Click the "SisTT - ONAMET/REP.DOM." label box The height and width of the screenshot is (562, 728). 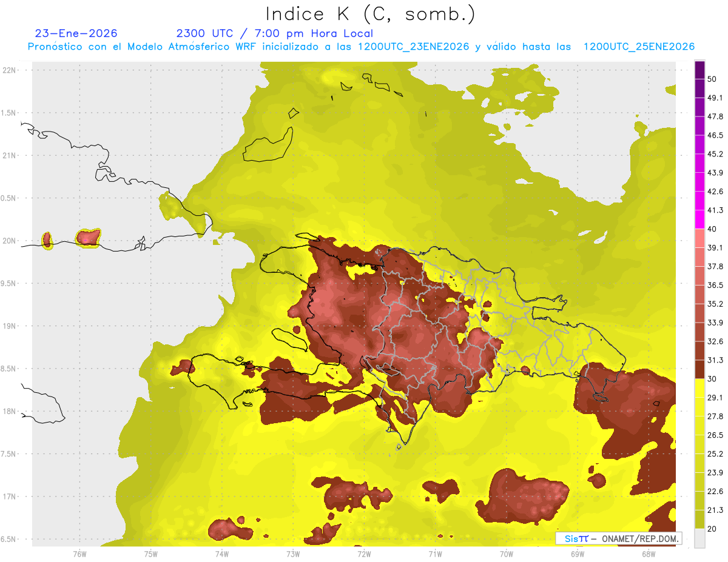coord(618,538)
